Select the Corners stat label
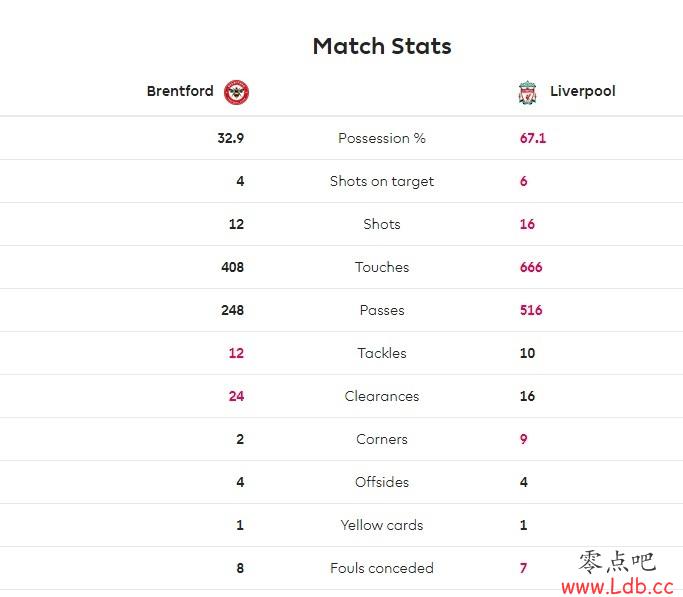 pos(382,439)
